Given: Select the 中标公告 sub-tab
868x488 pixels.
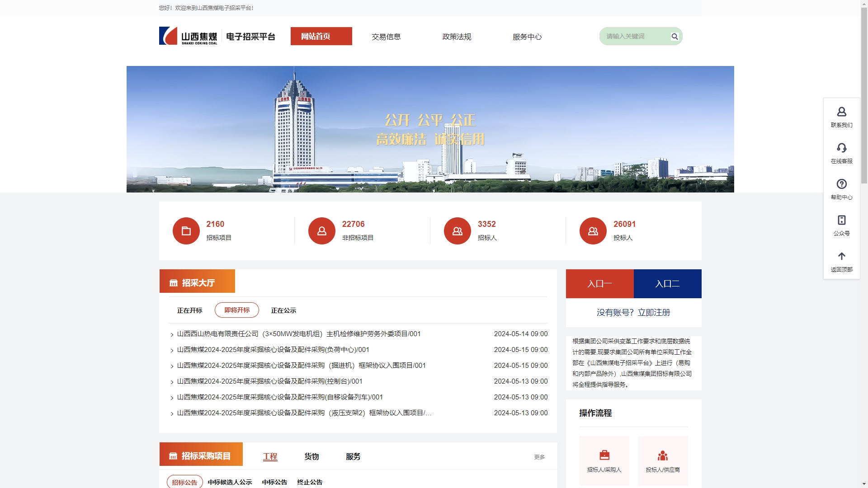Looking at the screenshot, I should [274, 482].
